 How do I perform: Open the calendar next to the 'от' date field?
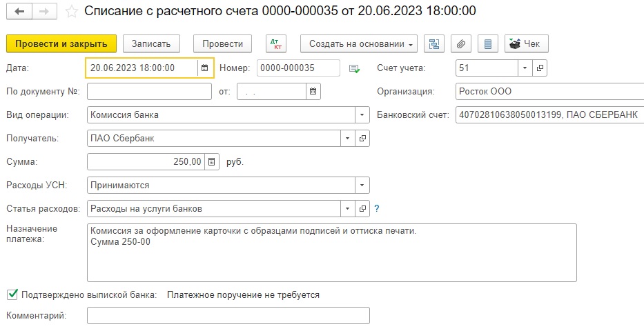point(313,92)
